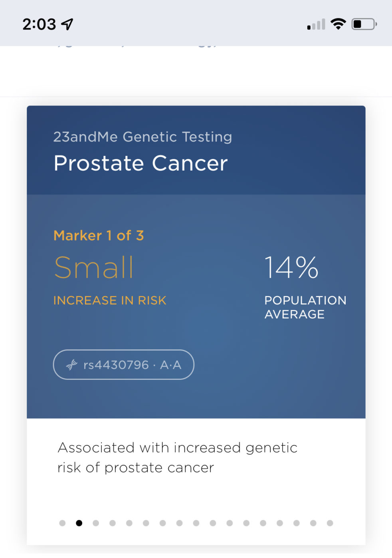Tap the Wi-Fi icon in the status bar

point(338,24)
